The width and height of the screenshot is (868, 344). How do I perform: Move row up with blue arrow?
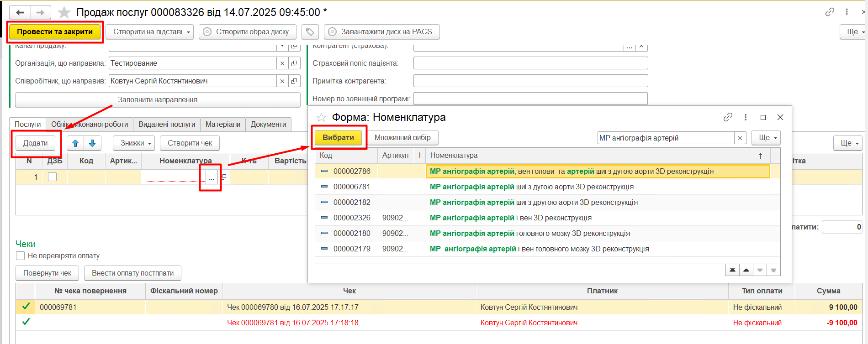[x=75, y=143]
